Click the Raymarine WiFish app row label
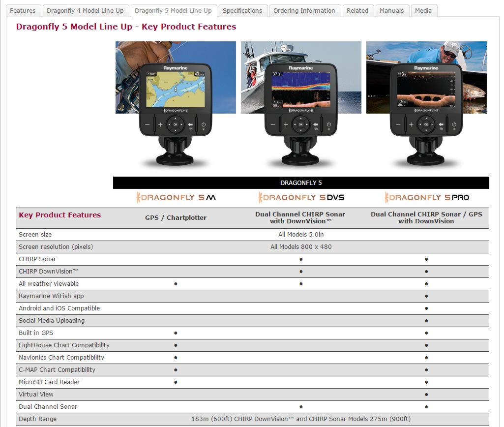Screen dimensions: 504x427 coord(51,296)
